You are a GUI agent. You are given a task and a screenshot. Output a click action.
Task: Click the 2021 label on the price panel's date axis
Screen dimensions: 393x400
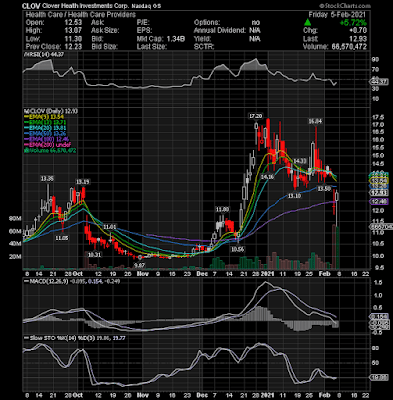(x=267, y=273)
